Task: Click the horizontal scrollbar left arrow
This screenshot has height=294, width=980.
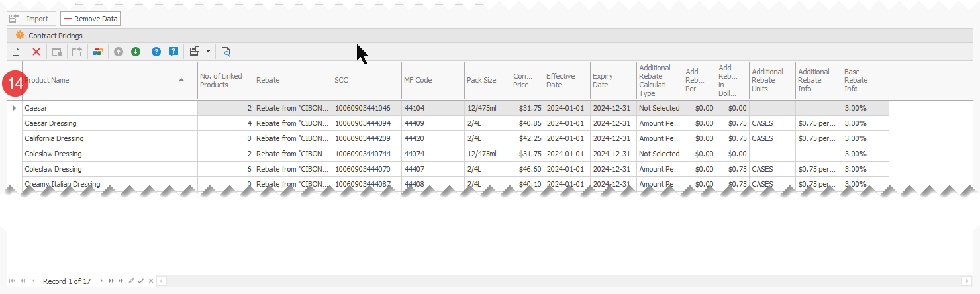Action: click(161, 281)
